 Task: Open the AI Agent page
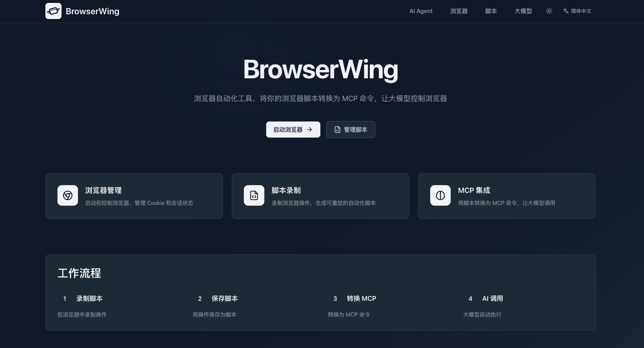421,11
